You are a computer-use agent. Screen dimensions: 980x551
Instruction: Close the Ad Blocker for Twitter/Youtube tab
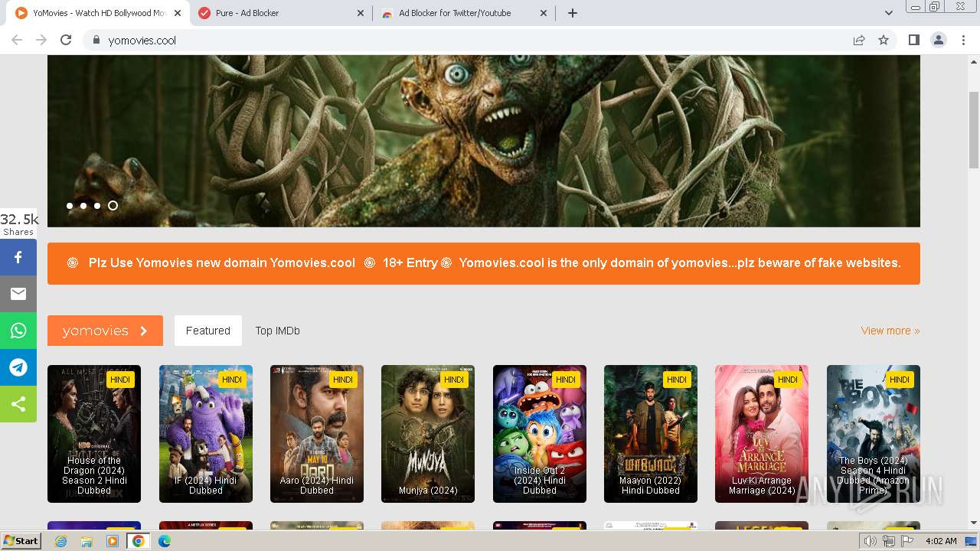pyautogui.click(x=544, y=13)
